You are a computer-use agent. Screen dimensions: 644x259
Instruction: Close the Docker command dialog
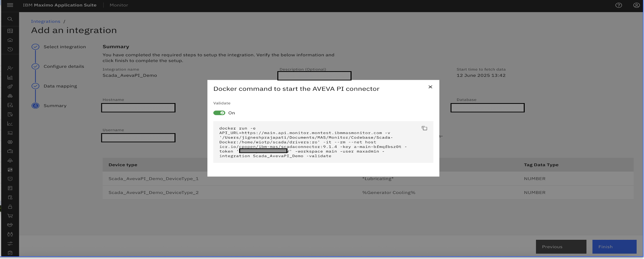pos(430,87)
